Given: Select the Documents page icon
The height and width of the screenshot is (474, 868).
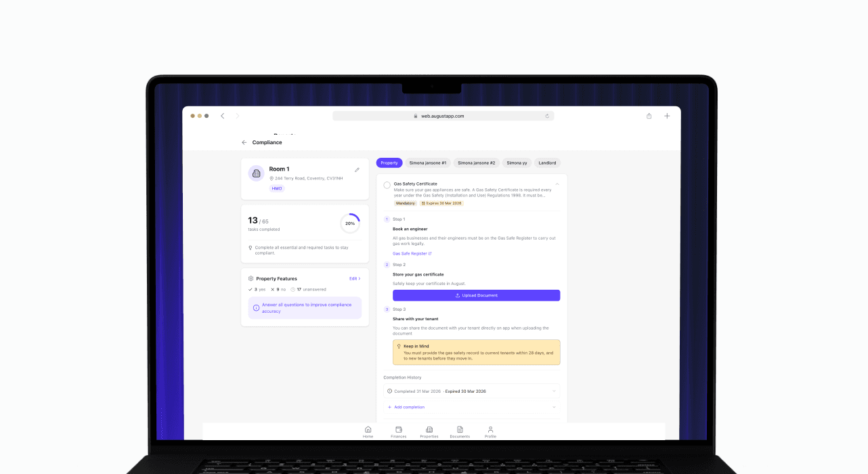Looking at the screenshot, I should coord(460,429).
